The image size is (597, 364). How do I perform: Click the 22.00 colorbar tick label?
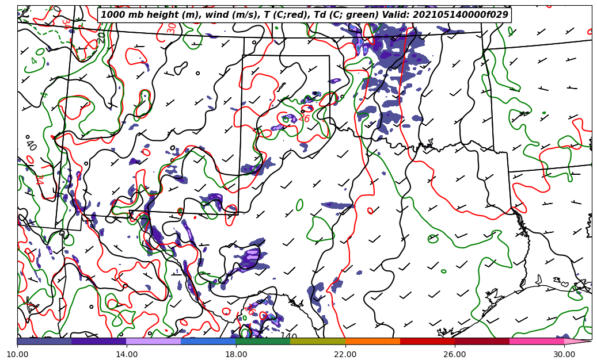(345, 354)
